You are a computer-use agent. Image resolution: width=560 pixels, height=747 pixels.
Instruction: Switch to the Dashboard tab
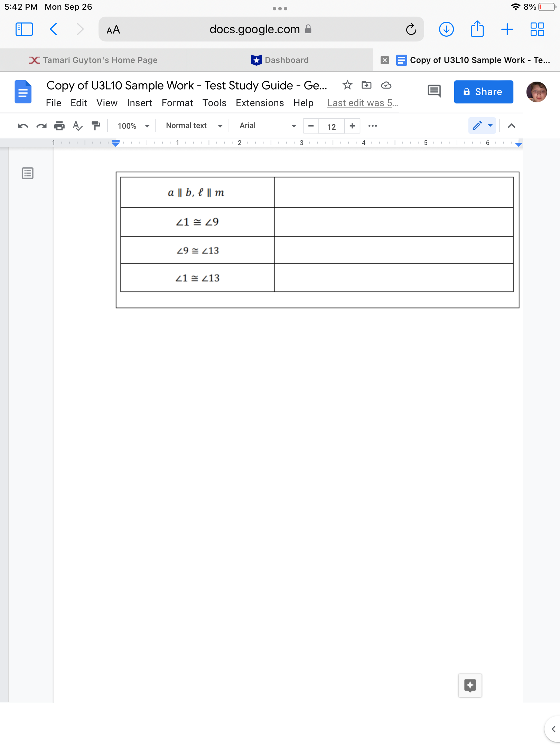(x=280, y=60)
